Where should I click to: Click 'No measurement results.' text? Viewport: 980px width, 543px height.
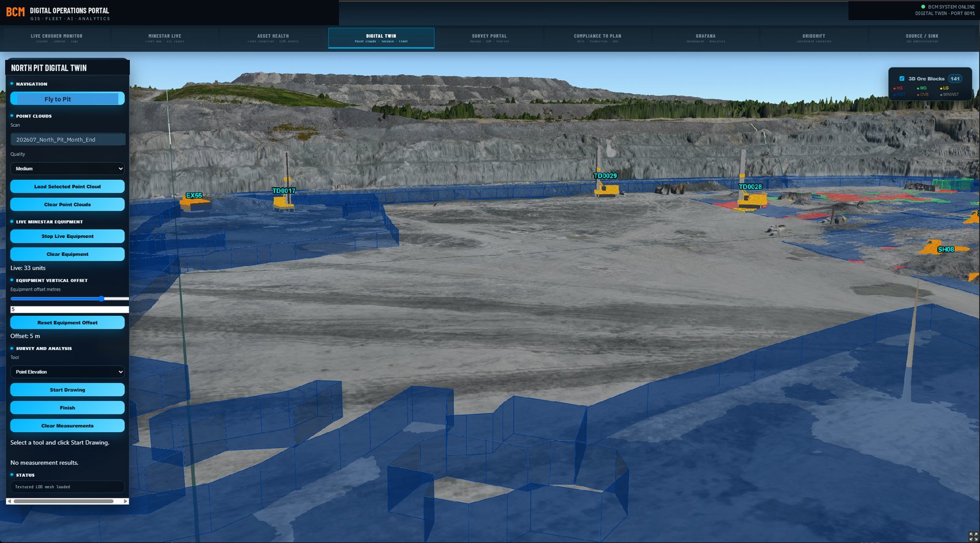pos(44,463)
